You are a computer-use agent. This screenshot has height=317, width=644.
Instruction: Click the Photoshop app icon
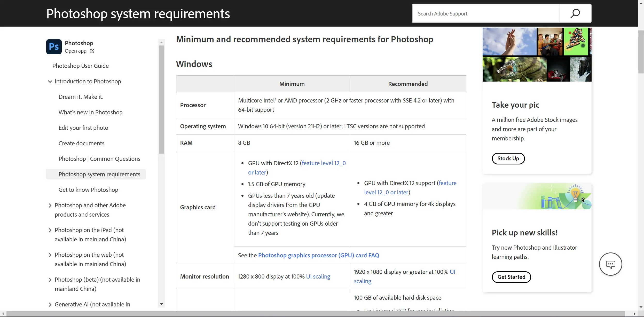[x=53, y=46]
